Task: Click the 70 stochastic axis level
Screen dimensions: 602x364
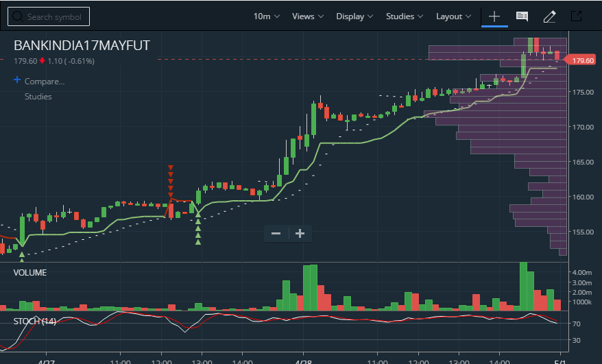Action: [576, 324]
